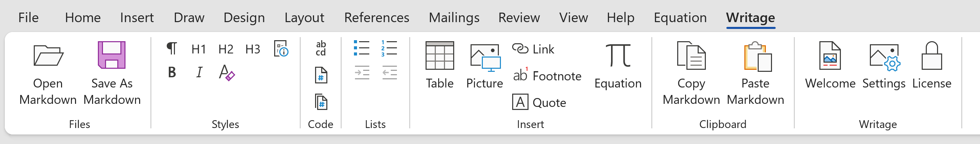Switch to the View tab

[573, 17]
